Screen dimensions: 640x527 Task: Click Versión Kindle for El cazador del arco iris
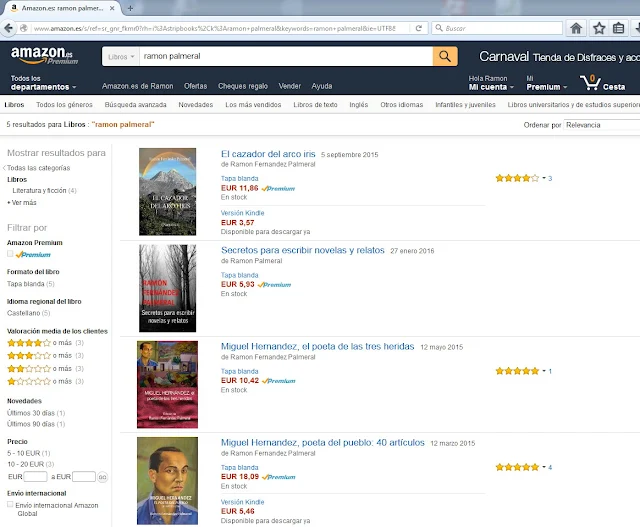coord(242,213)
